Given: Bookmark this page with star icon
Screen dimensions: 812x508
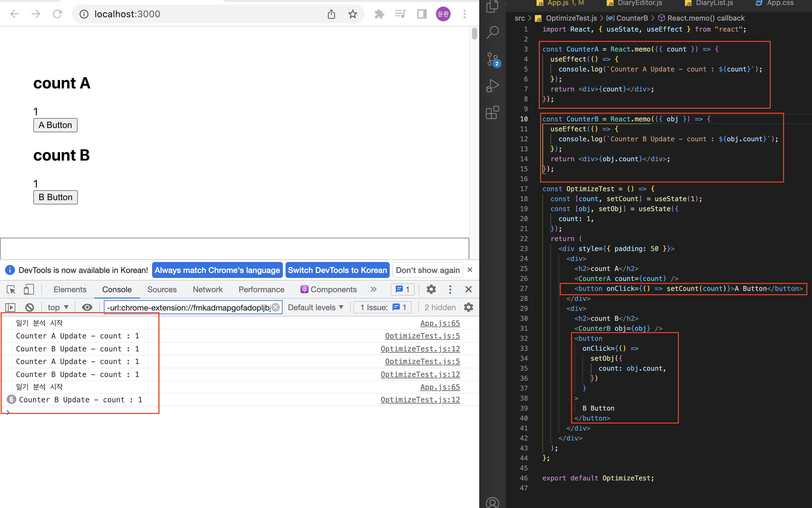Looking at the screenshot, I should [352, 14].
